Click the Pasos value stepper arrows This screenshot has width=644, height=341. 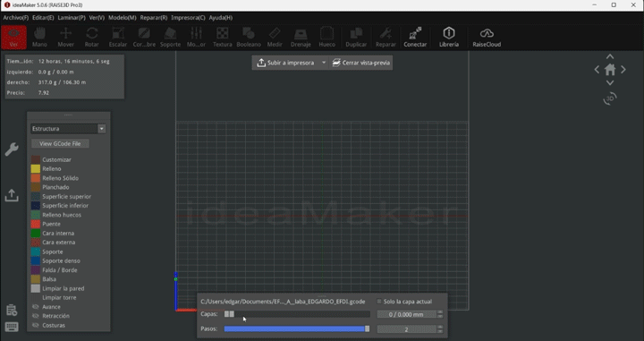[x=440, y=329]
